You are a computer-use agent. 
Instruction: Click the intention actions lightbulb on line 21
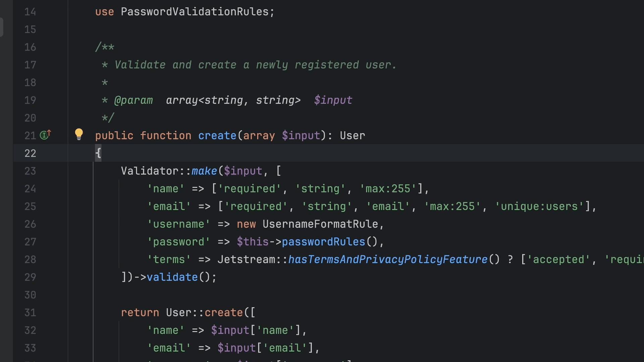(79, 134)
